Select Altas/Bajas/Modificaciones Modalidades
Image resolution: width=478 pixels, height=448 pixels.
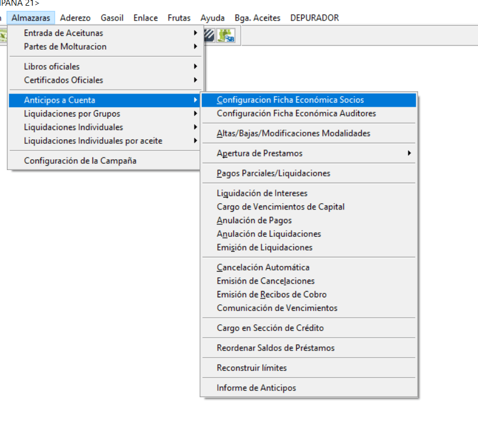(293, 134)
